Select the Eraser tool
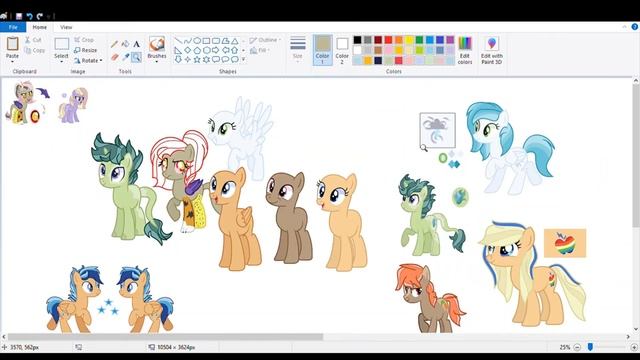This screenshot has height=360, width=640. (115, 57)
